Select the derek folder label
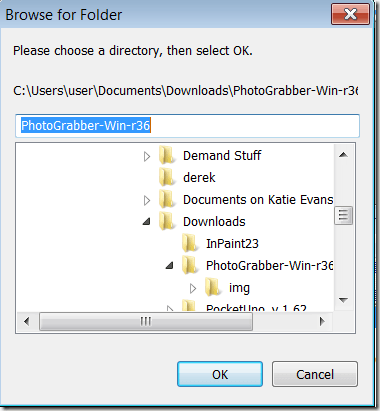Image resolution: width=380 pixels, height=411 pixels. point(199,178)
